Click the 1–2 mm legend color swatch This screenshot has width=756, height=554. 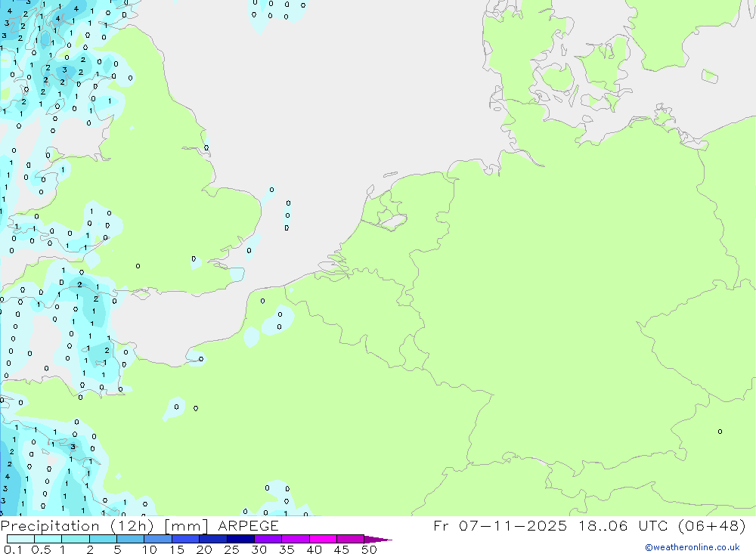click(x=76, y=539)
